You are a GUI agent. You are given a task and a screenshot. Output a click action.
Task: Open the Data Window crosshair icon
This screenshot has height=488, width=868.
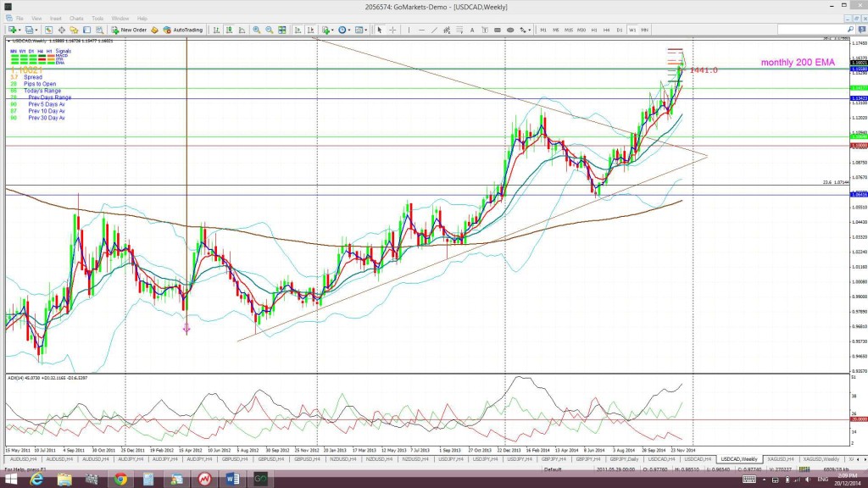[61, 30]
